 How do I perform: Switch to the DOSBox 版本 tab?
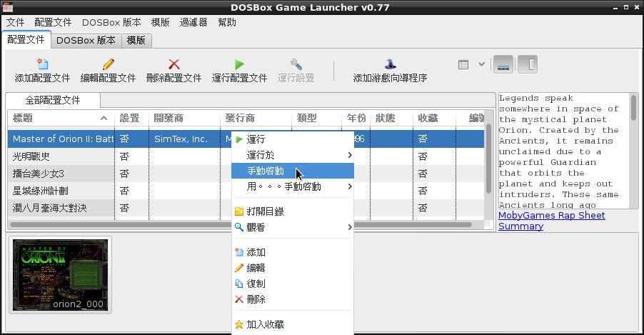coord(86,40)
